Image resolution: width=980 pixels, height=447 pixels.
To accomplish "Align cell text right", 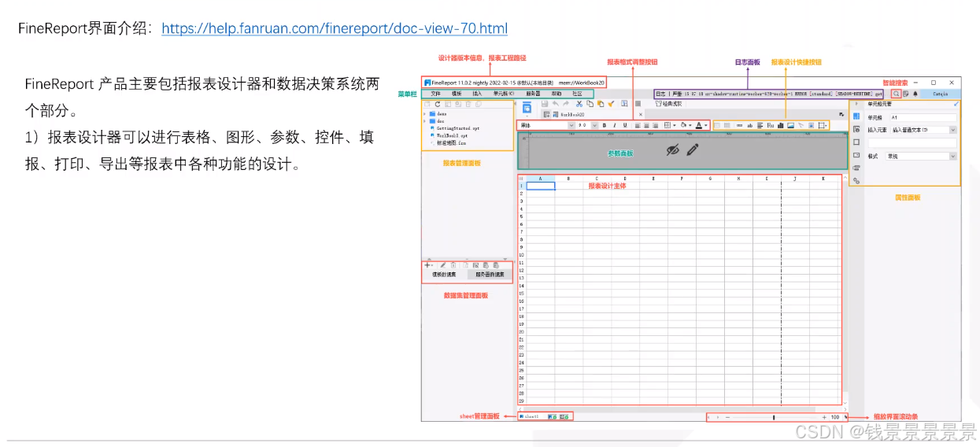I will pyautogui.click(x=656, y=125).
